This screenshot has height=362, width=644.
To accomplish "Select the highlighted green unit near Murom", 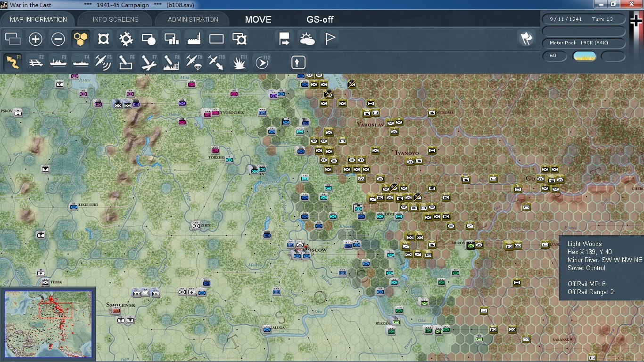I will tap(470, 245).
